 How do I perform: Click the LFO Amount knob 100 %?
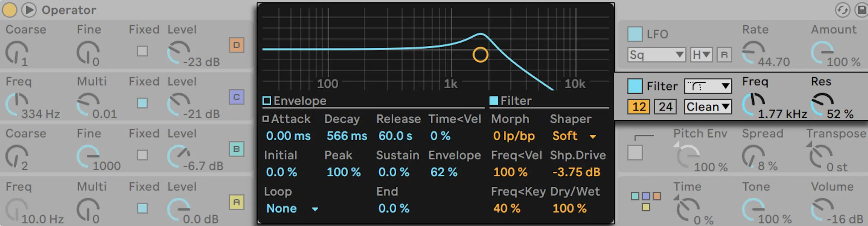(822, 53)
